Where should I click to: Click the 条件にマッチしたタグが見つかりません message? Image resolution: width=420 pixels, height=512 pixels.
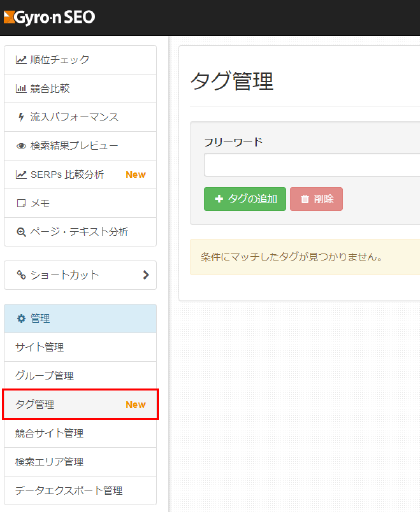pos(291,257)
